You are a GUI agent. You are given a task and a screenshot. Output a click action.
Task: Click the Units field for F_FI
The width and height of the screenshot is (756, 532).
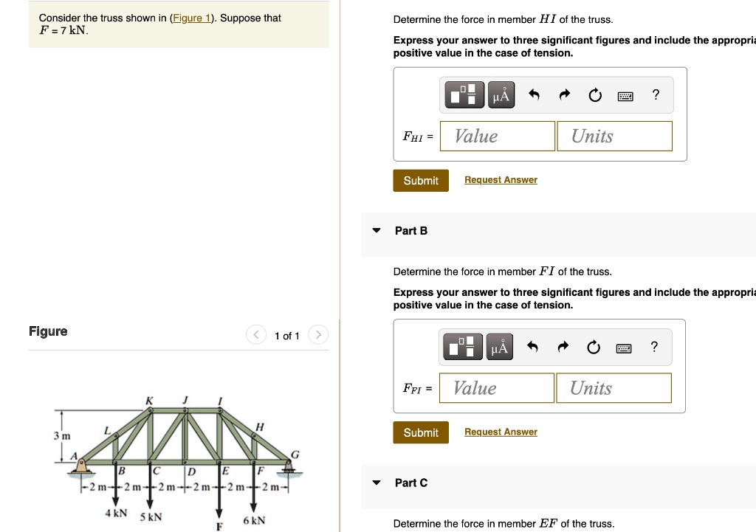tap(614, 387)
